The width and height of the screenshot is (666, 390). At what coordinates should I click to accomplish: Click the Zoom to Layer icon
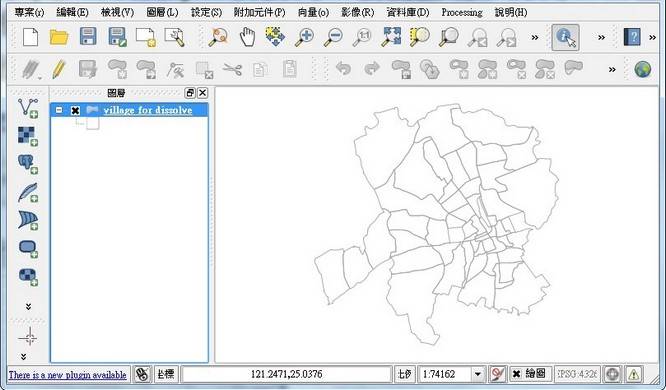[x=449, y=37]
